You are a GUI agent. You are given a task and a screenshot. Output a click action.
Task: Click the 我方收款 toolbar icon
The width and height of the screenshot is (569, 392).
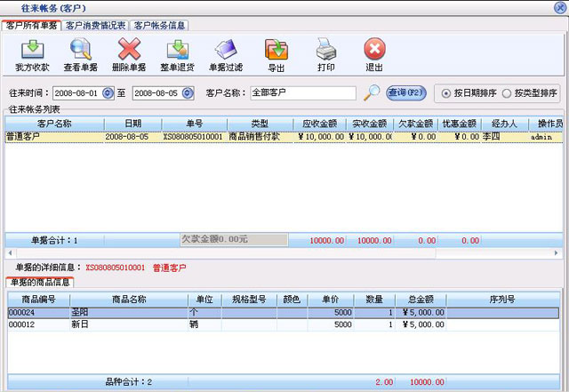tap(33, 49)
